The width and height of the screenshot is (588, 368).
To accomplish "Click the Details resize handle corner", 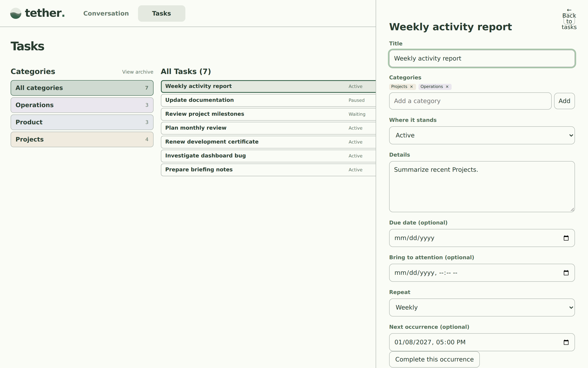I will [x=572, y=210].
